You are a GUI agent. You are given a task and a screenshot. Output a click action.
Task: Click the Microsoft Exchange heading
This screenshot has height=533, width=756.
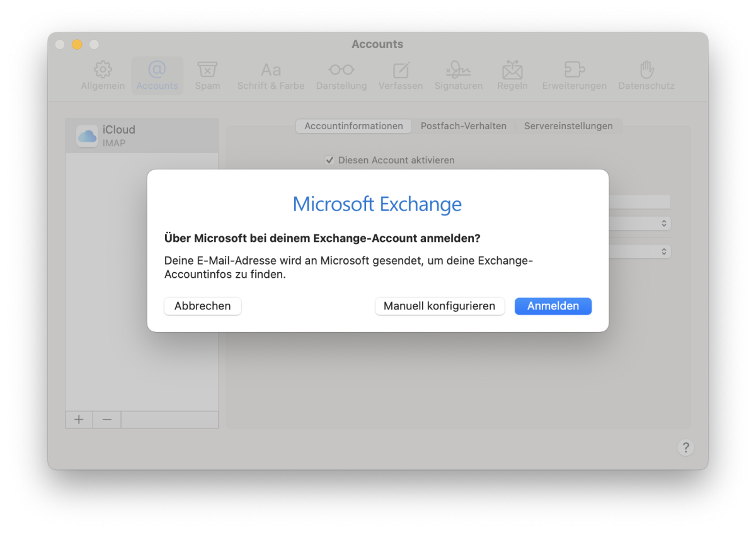(x=377, y=204)
